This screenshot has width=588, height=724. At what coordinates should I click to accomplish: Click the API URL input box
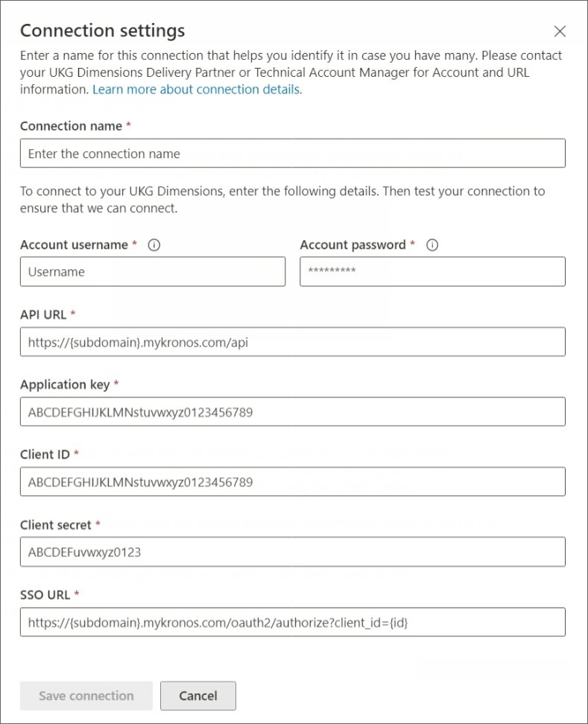(x=292, y=342)
